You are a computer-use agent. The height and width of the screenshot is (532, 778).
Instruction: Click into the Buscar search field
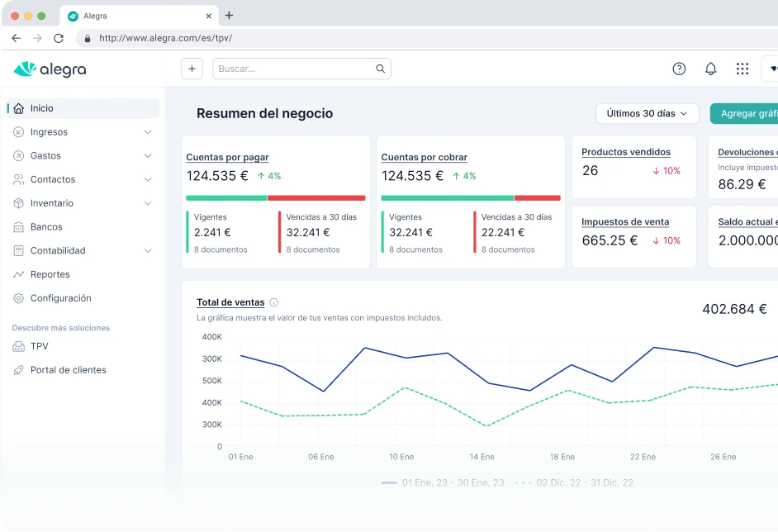pyautogui.click(x=293, y=69)
